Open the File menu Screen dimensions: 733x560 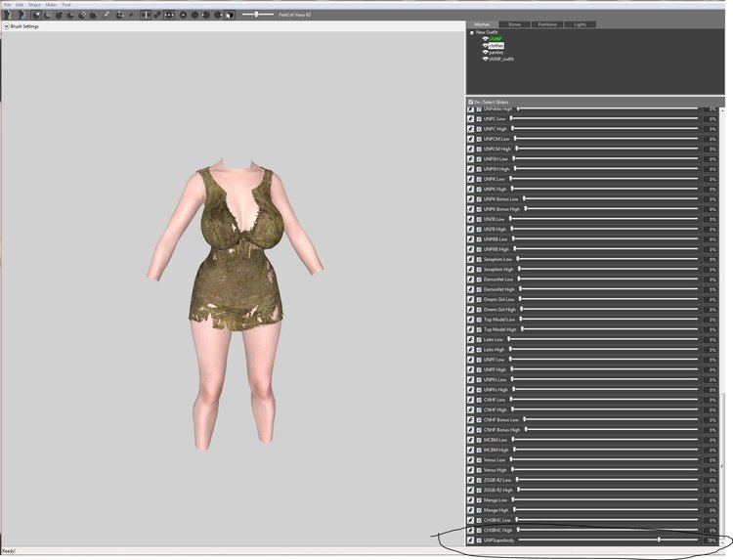7,5
